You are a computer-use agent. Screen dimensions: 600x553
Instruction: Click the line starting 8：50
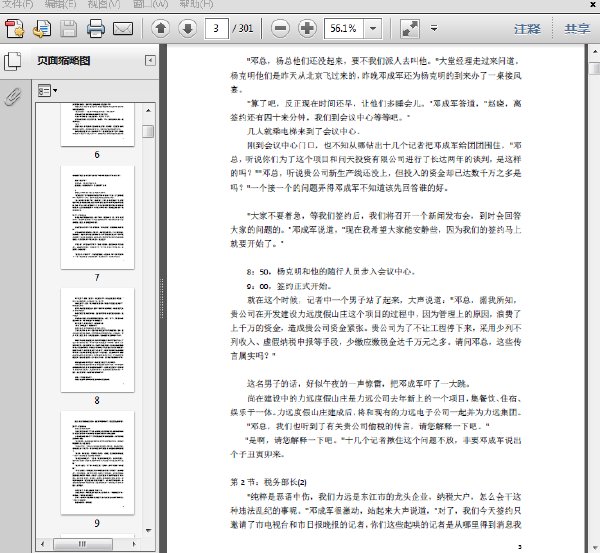click(x=331, y=272)
